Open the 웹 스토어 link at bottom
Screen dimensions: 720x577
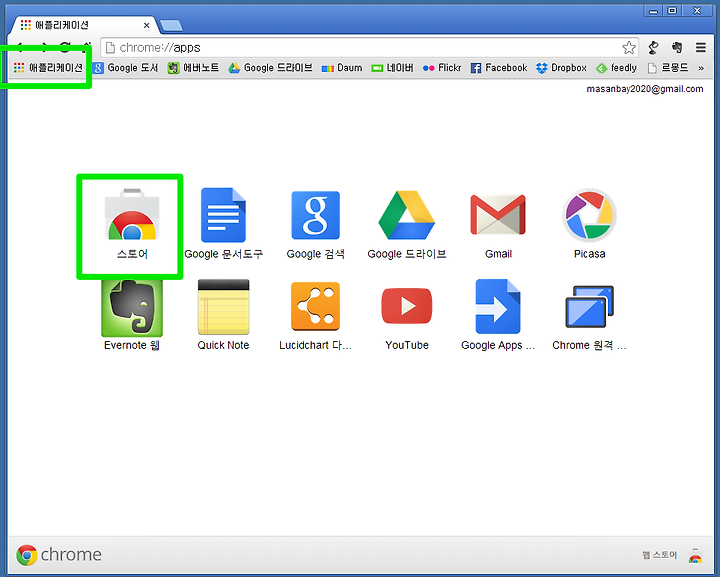pos(660,555)
